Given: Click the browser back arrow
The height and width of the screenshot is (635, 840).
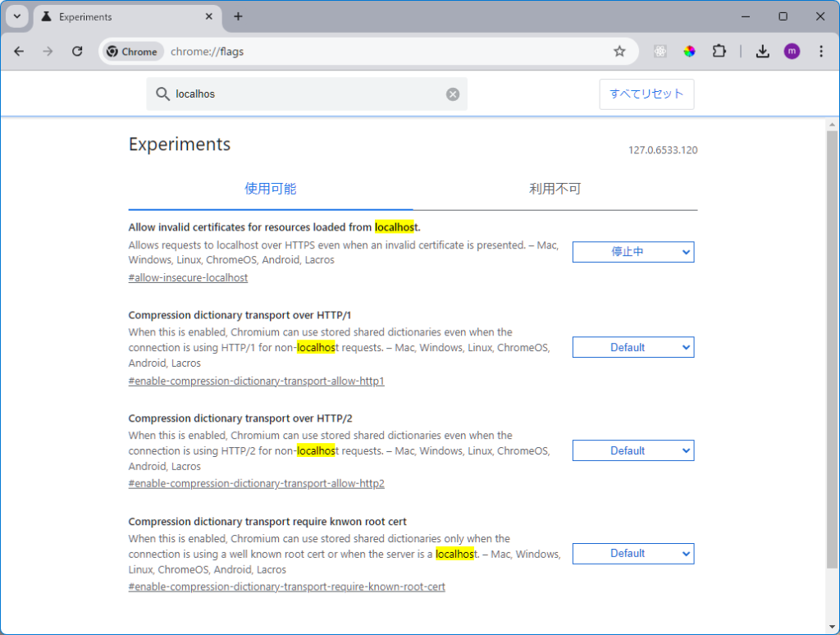Looking at the screenshot, I should point(19,51).
